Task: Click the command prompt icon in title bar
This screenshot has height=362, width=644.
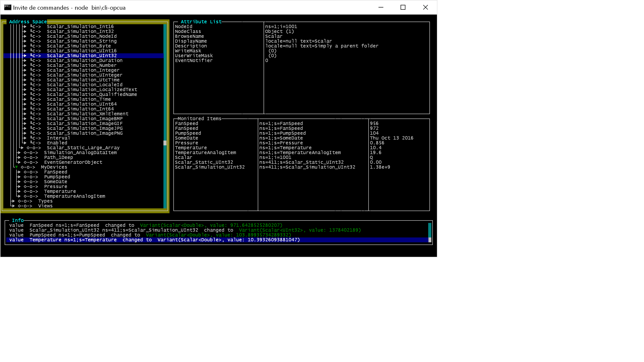Action: tap(8, 8)
